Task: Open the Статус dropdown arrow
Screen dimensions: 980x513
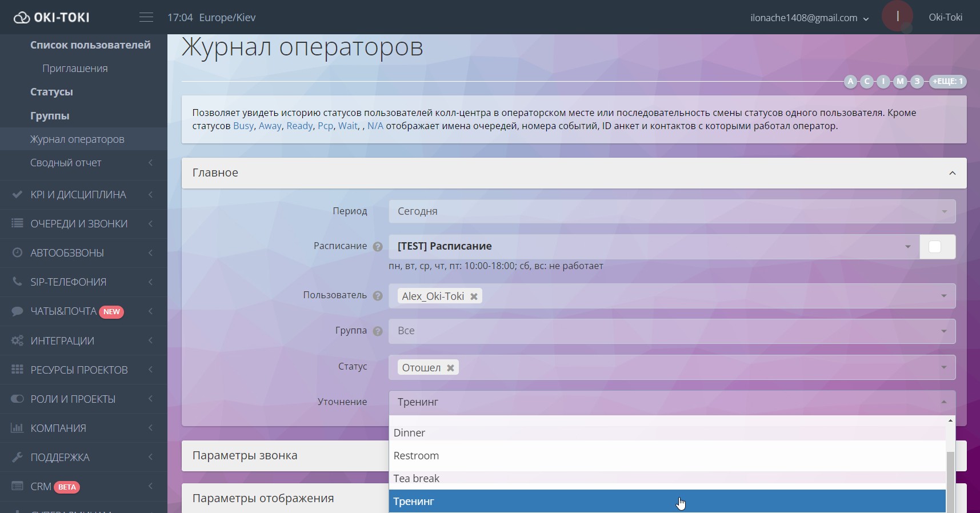Action: (x=944, y=367)
